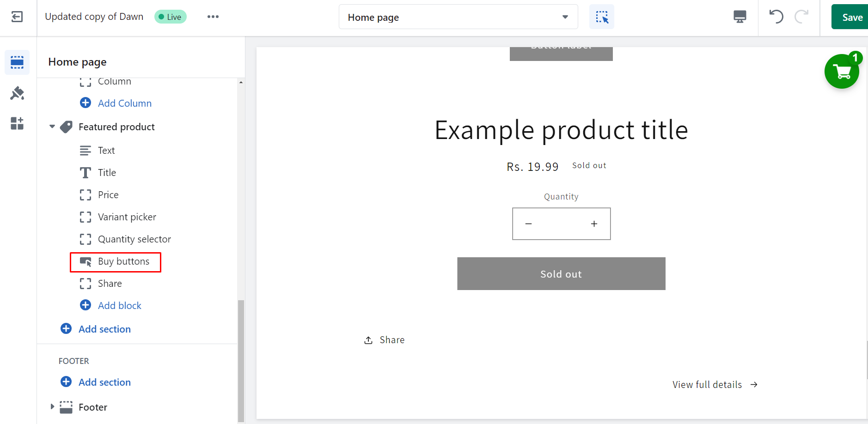
Task: Click the Variant picker block icon
Action: tap(86, 217)
